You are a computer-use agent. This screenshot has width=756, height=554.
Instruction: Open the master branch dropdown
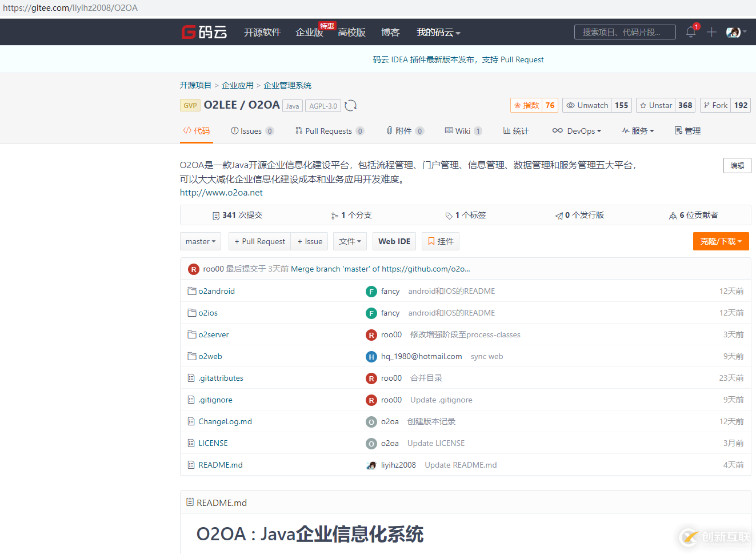pyautogui.click(x=200, y=241)
